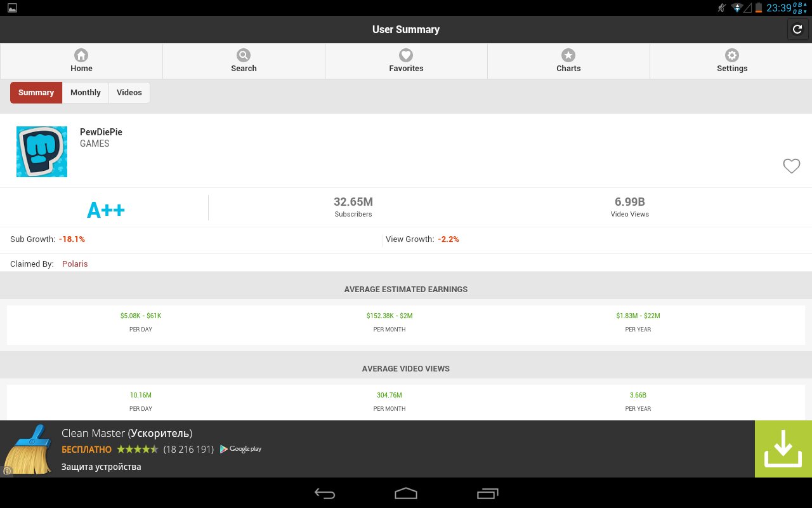Open the Polaris network link
812x508 pixels.
pyautogui.click(x=75, y=264)
